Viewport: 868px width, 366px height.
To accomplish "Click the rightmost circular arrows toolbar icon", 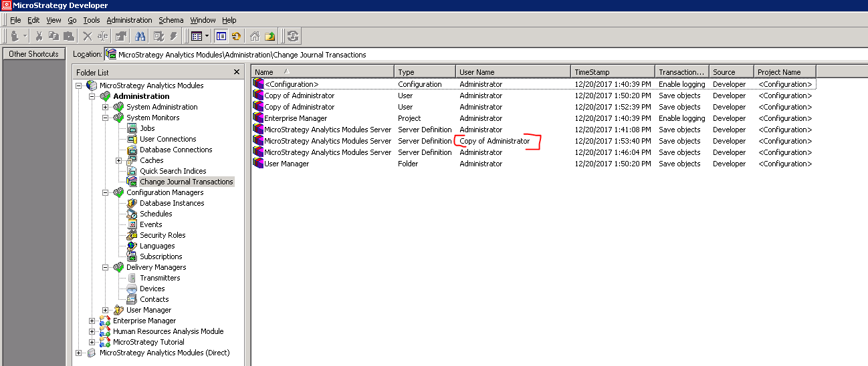I will (x=293, y=36).
